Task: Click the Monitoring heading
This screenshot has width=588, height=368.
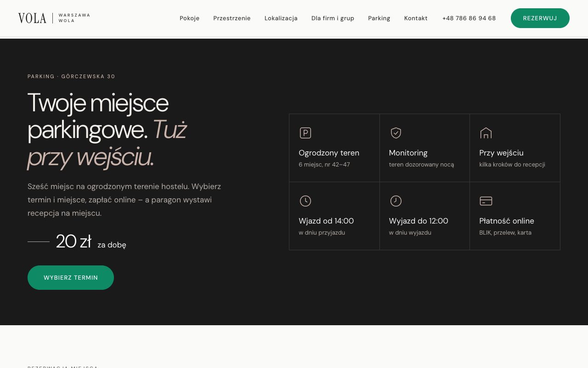Action: [408, 153]
